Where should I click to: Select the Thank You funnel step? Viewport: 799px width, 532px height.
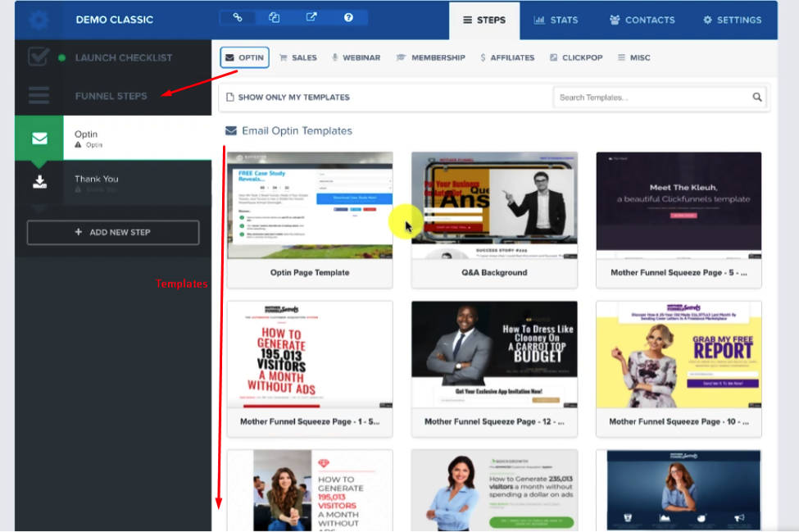click(x=138, y=183)
